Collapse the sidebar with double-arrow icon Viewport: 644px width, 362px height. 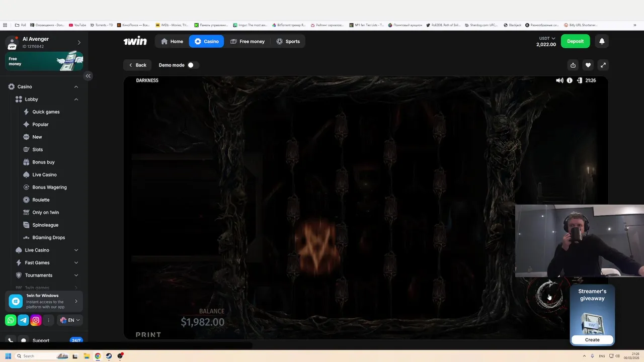coord(88,76)
